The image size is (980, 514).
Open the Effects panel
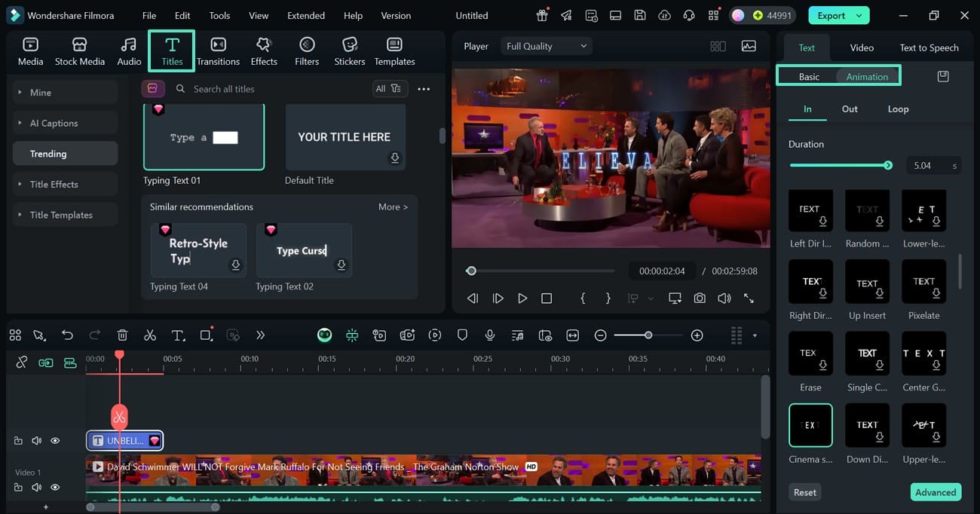coord(264,51)
